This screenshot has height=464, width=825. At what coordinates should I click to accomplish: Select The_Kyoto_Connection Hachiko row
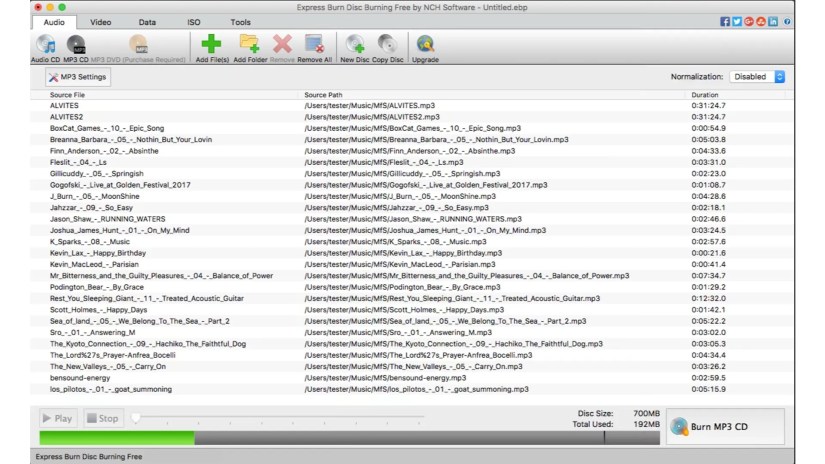point(412,344)
